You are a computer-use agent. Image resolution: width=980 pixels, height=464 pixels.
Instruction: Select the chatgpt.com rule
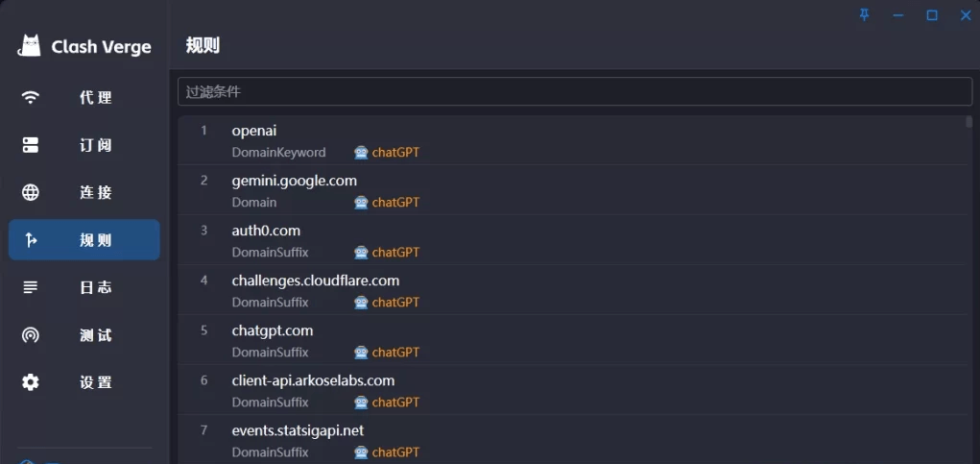[273, 331]
